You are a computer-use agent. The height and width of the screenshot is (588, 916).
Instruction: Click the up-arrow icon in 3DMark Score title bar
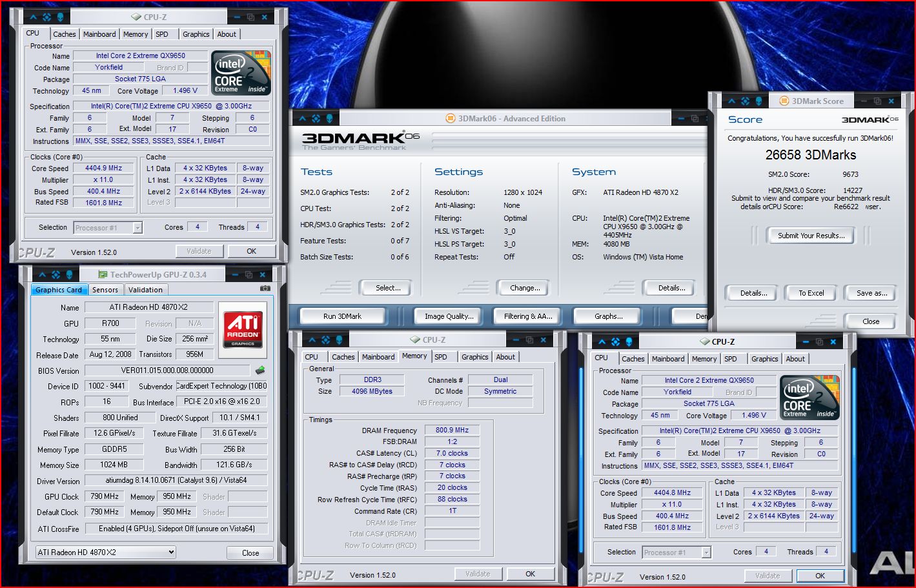[731, 101]
